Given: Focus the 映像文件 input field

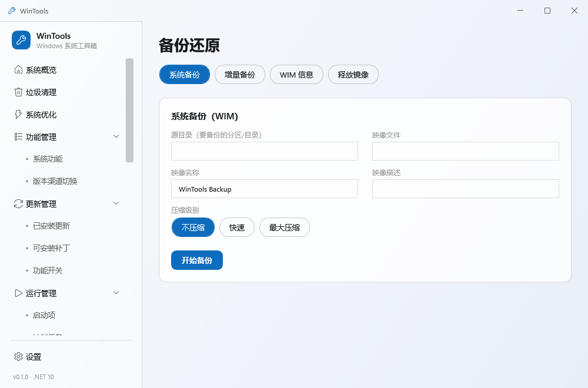Looking at the screenshot, I should 465,151.
